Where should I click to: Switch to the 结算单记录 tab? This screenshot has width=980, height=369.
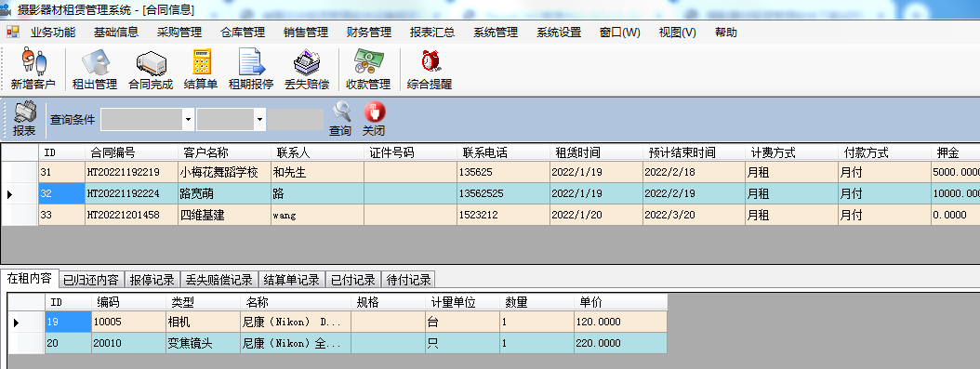tap(292, 280)
